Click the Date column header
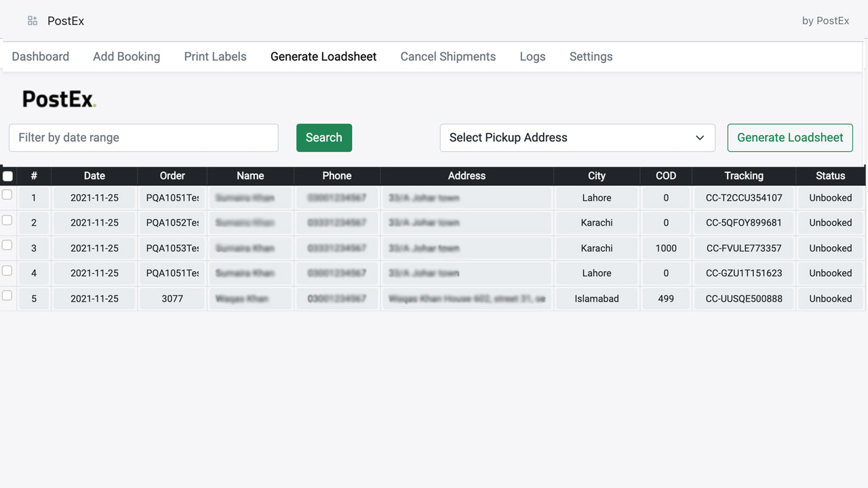This screenshot has width=868, height=488. [94, 176]
